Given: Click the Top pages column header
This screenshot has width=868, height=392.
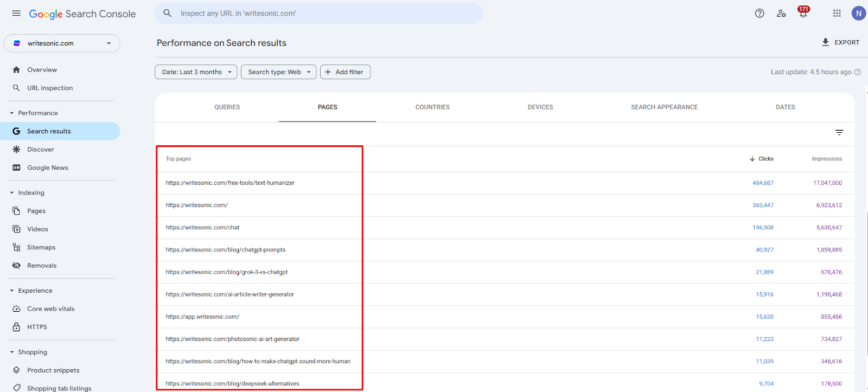Looking at the screenshot, I should click(178, 159).
